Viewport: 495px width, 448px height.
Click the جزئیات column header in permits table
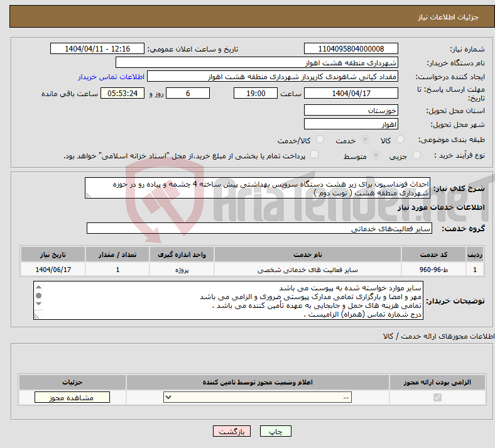[72, 382]
